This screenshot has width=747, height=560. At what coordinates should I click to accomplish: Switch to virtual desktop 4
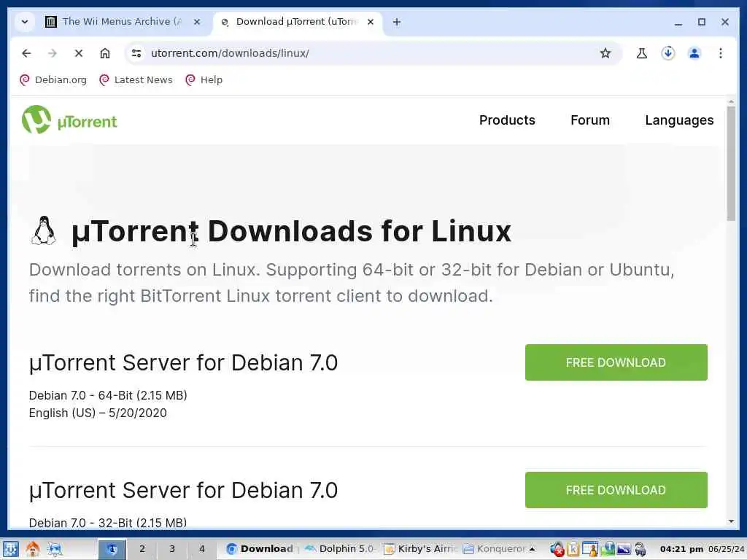pos(202,549)
